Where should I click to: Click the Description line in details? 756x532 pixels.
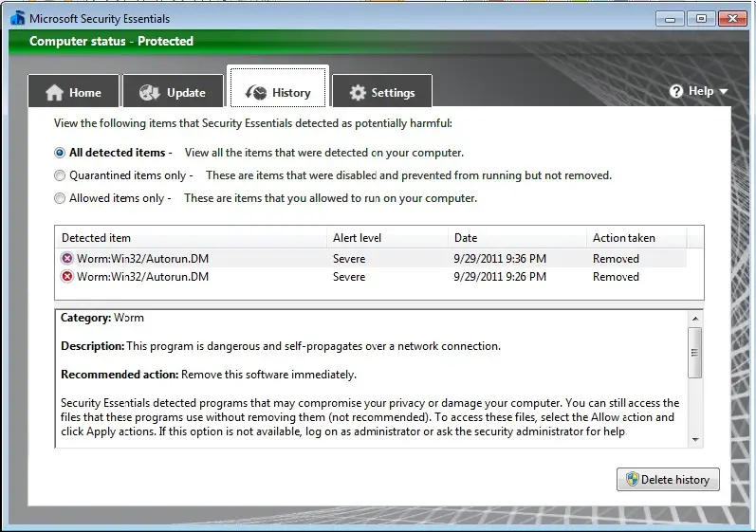[281, 346]
